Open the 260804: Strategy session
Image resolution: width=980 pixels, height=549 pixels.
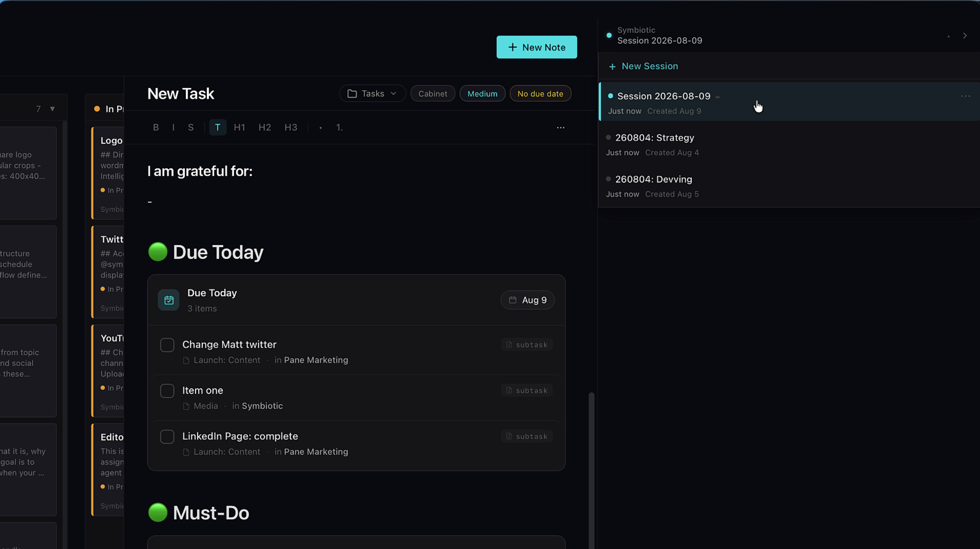[790, 145]
